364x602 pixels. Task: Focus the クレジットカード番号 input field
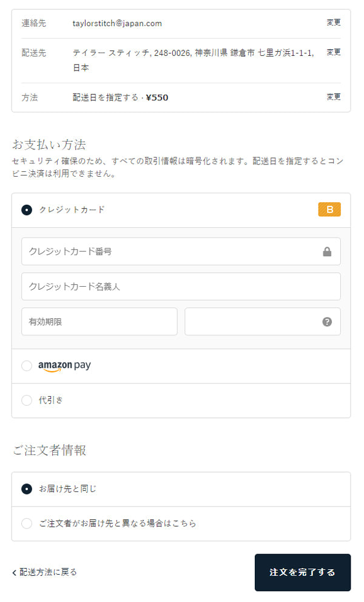click(181, 251)
